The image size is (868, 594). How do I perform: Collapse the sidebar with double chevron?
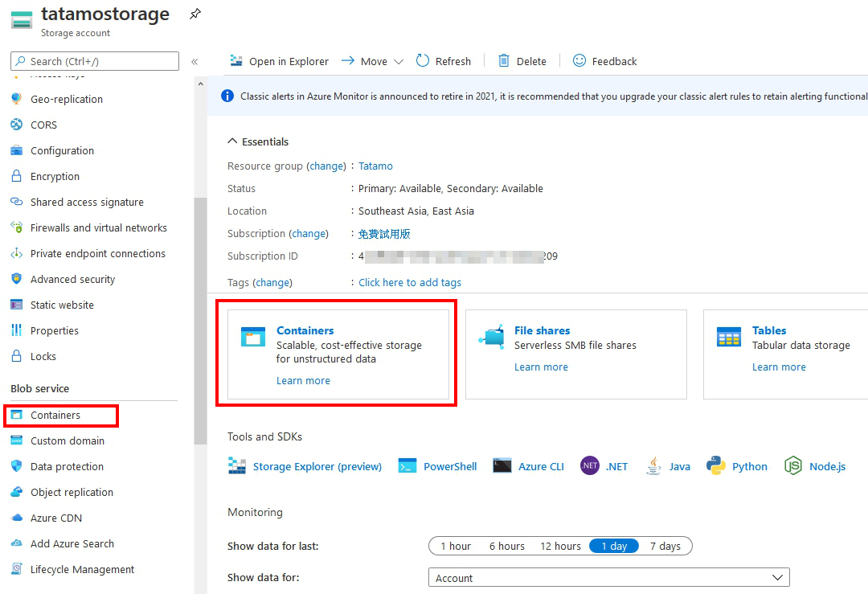click(x=194, y=61)
